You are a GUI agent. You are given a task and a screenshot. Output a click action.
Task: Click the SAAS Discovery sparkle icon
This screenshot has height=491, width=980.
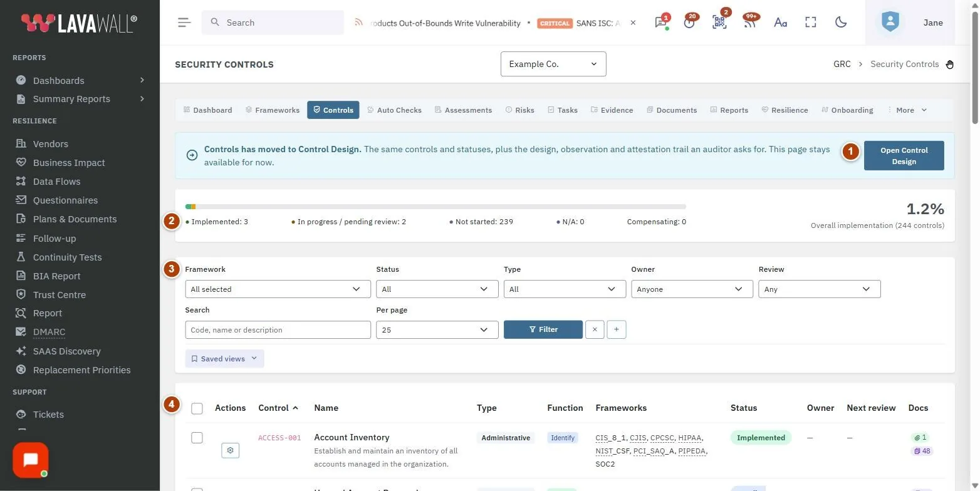(x=21, y=351)
